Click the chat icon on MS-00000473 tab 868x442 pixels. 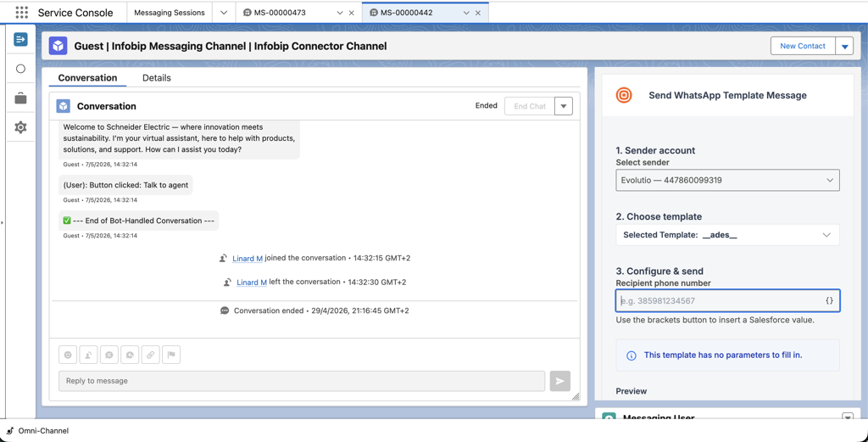(247, 13)
